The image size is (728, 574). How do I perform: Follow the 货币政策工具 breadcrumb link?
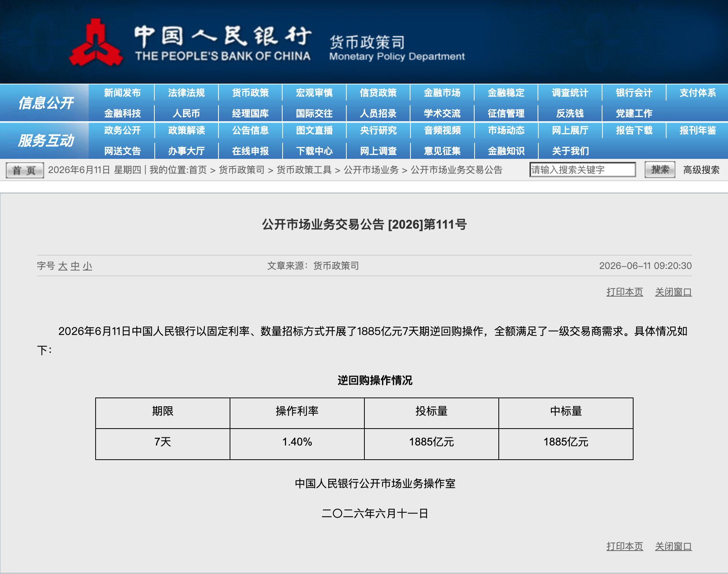tap(304, 170)
